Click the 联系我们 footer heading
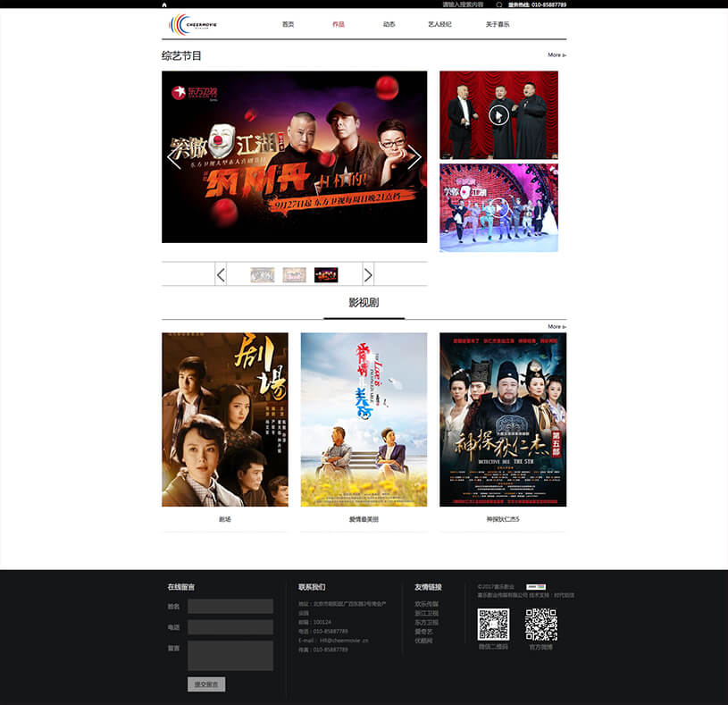The height and width of the screenshot is (705, 728). [312, 587]
